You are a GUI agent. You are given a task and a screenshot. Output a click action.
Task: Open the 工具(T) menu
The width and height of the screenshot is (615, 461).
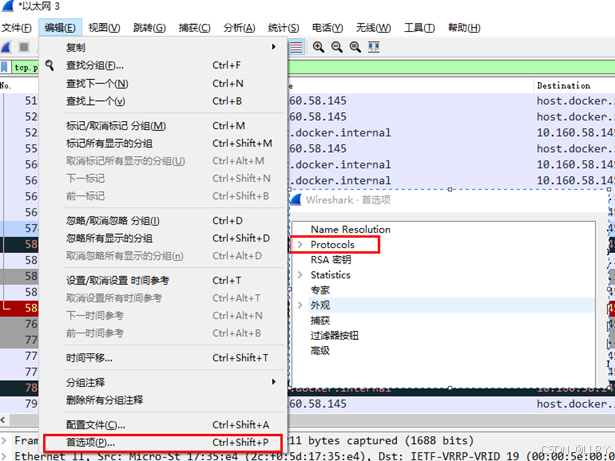click(x=419, y=28)
